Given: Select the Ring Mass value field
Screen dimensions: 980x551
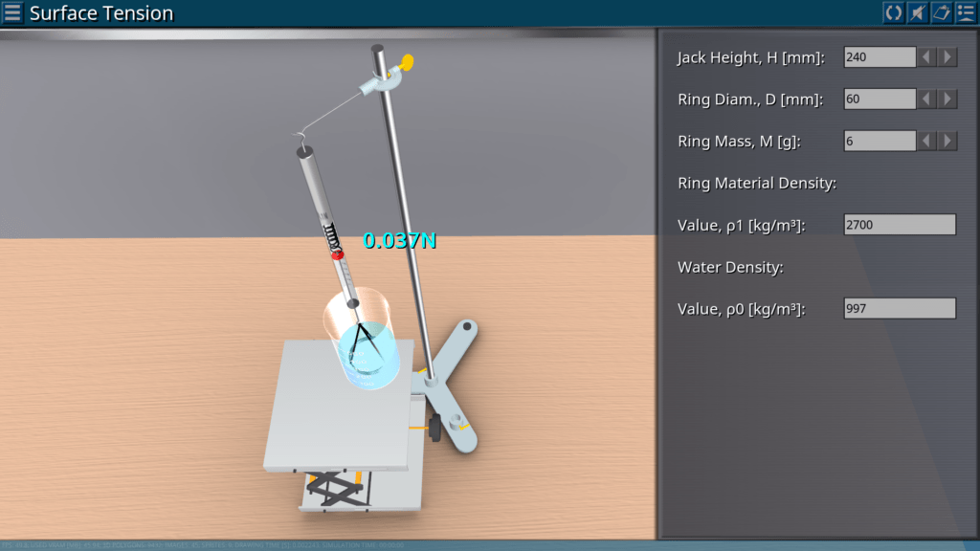Looking at the screenshot, I should coord(880,142).
